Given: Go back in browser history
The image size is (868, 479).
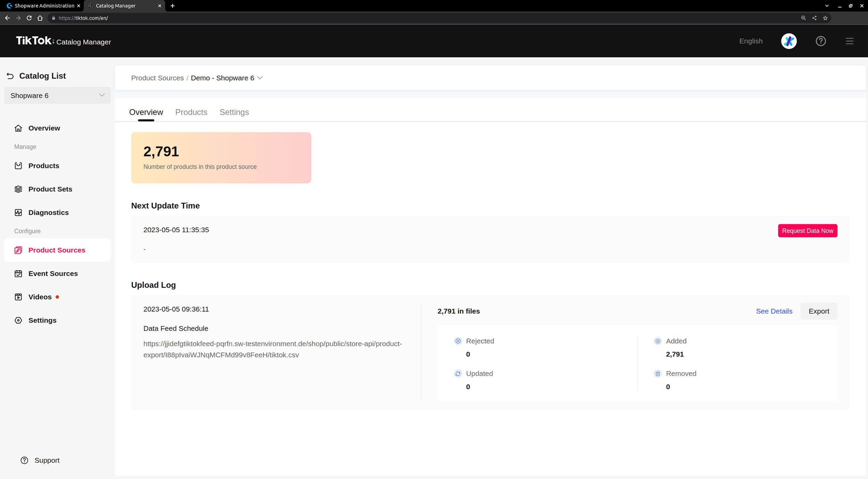Looking at the screenshot, I should 7,18.
